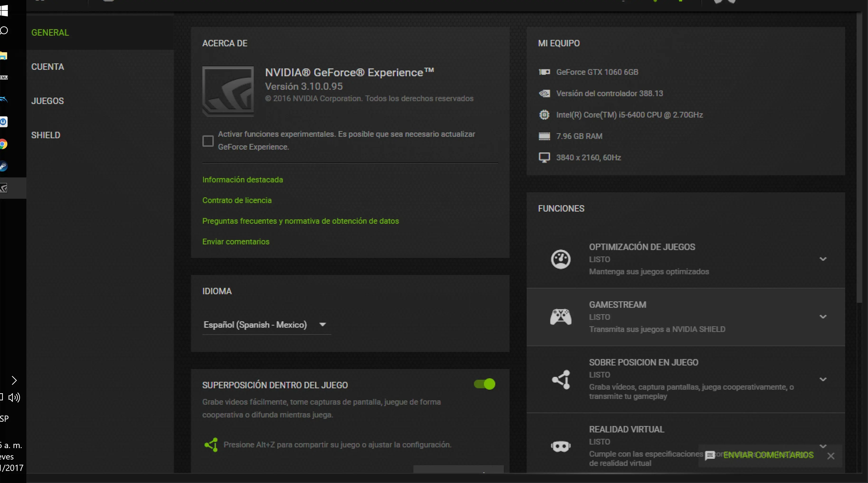
Task: Click the OPTIMIZACIÓN DE JUEGOS function title
Action: coord(642,247)
